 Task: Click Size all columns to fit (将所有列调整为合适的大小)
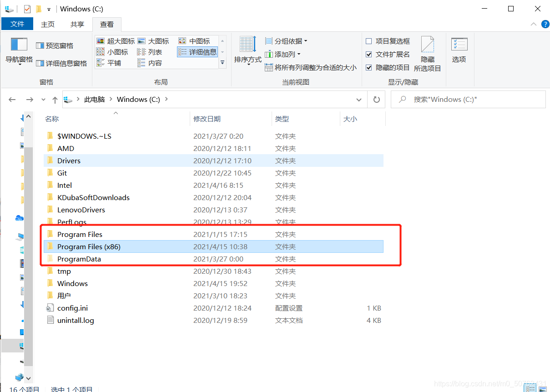(x=311, y=67)
